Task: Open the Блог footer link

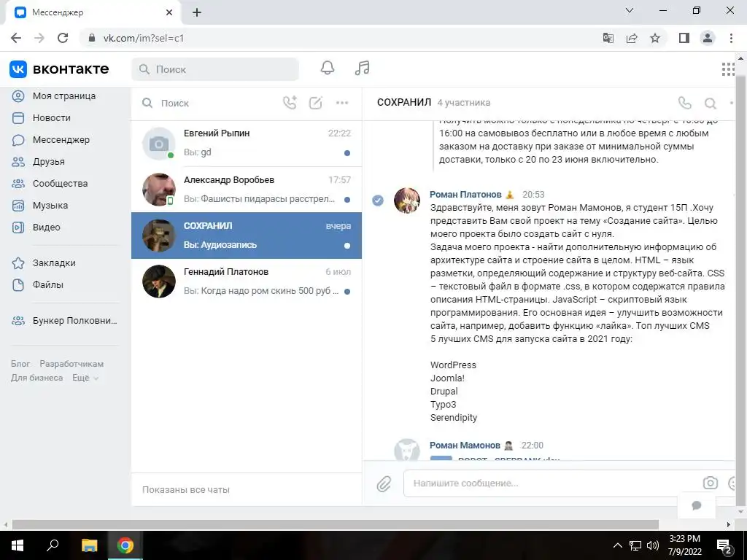Action: pyautogui.click(x=20, y=364)
